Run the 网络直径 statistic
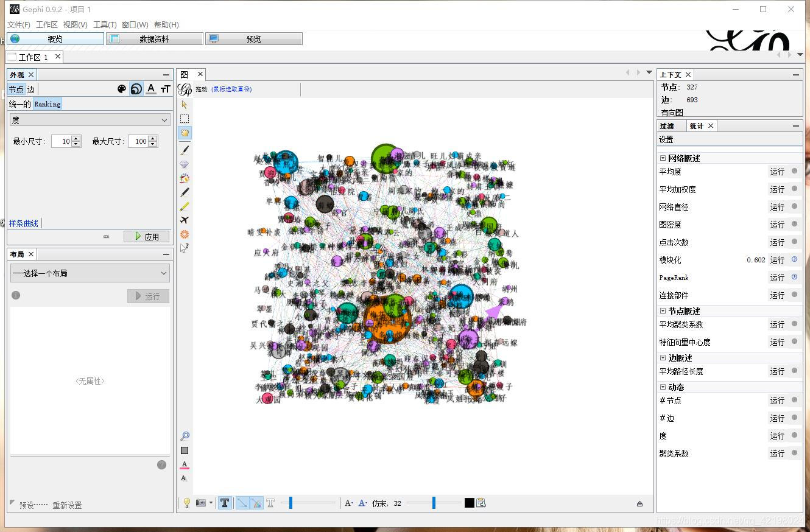 tap(777, 207)
